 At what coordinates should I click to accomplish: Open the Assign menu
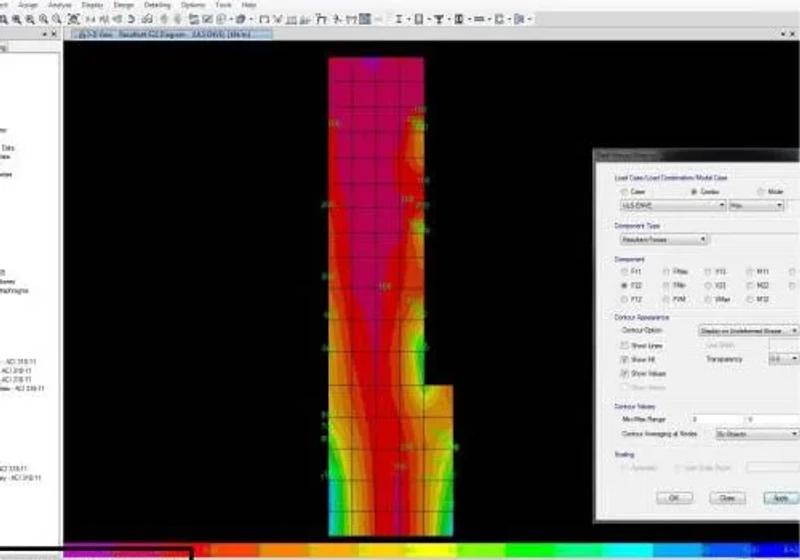[x=28, y=5]
